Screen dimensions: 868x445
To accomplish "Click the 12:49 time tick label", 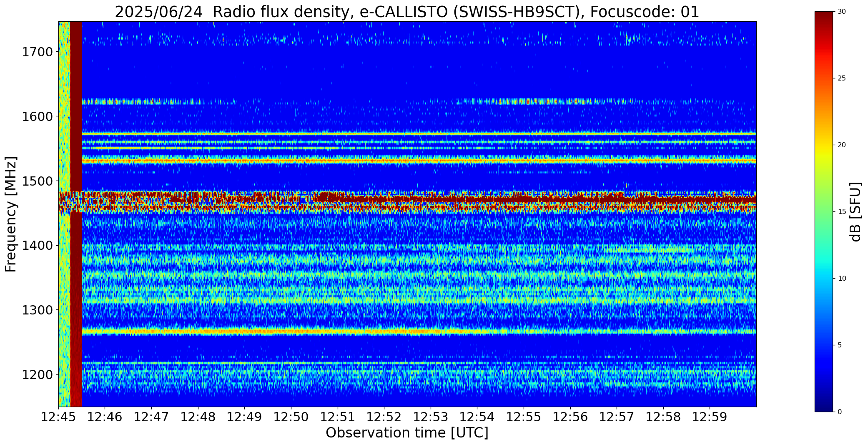I will pyautogui.click(x=245, y=417).
